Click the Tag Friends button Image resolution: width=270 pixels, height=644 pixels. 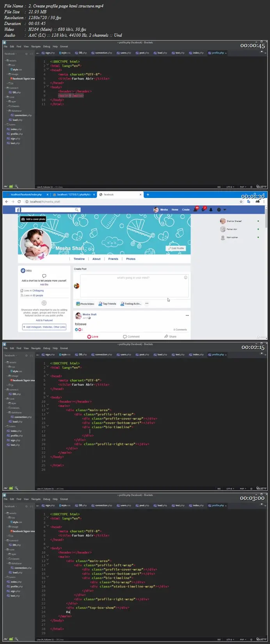pyautogui.click(x=108, y=304)
